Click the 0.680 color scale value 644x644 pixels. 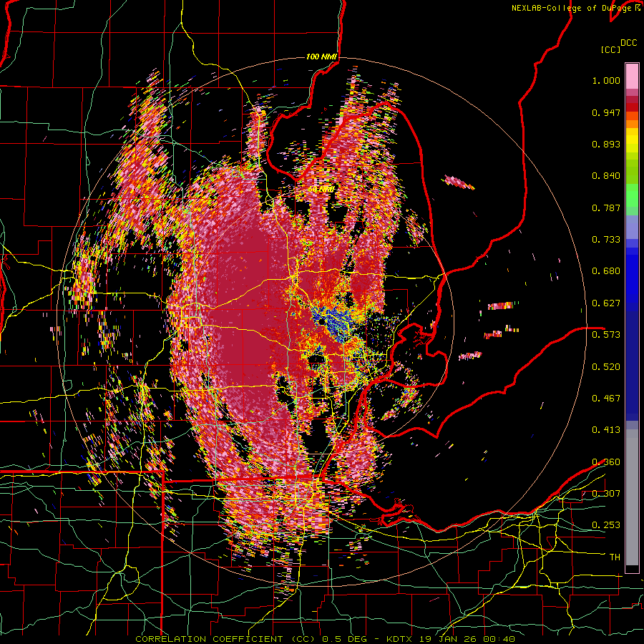pos(606,271)
